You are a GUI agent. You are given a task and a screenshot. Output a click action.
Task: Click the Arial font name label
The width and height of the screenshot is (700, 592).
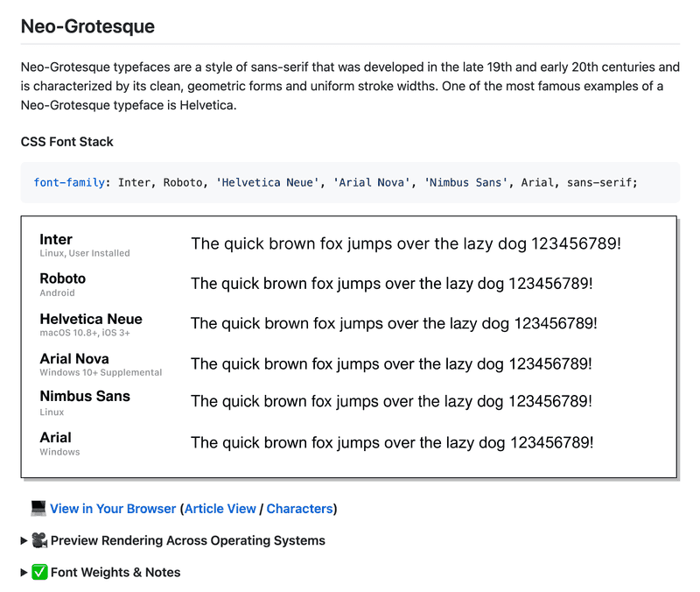pyautogui.click(x=55, y=437)
